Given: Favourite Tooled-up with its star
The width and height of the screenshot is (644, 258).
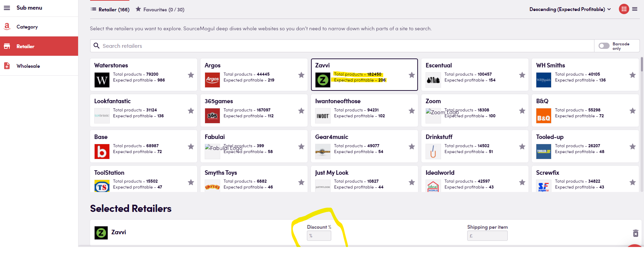Looking at the screenshot, I should [633, 147].
